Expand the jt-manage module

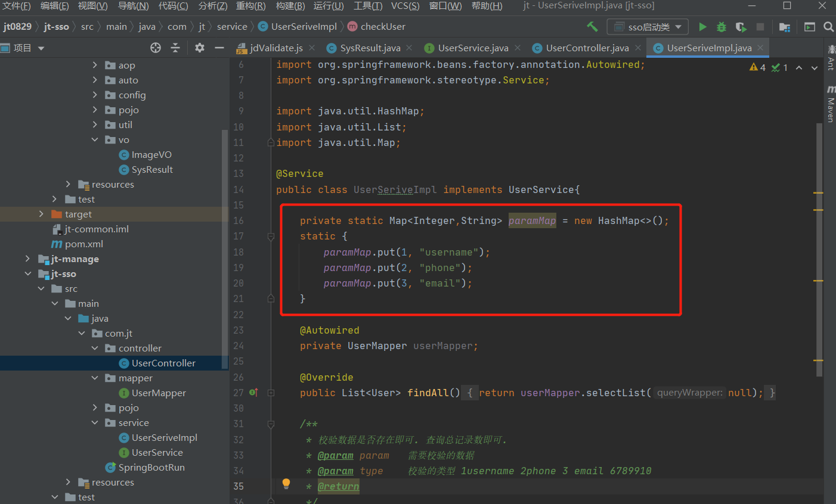(x=27, y=259)
